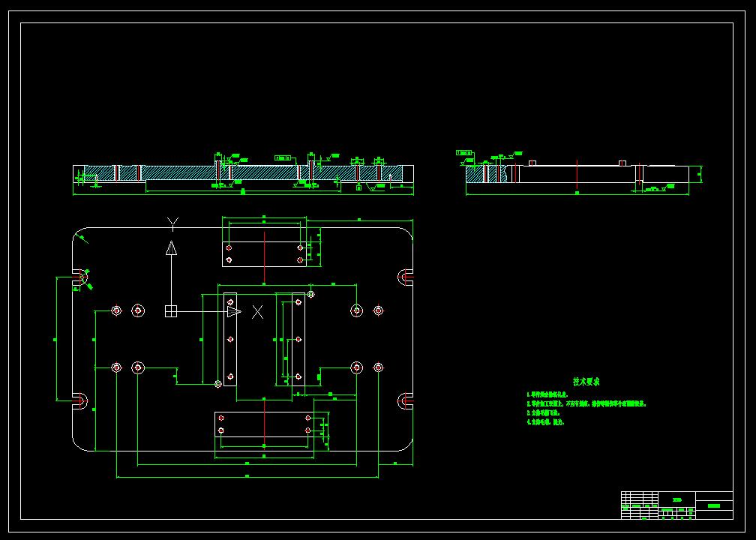Select the UCS origin square marker

point(171,311)
